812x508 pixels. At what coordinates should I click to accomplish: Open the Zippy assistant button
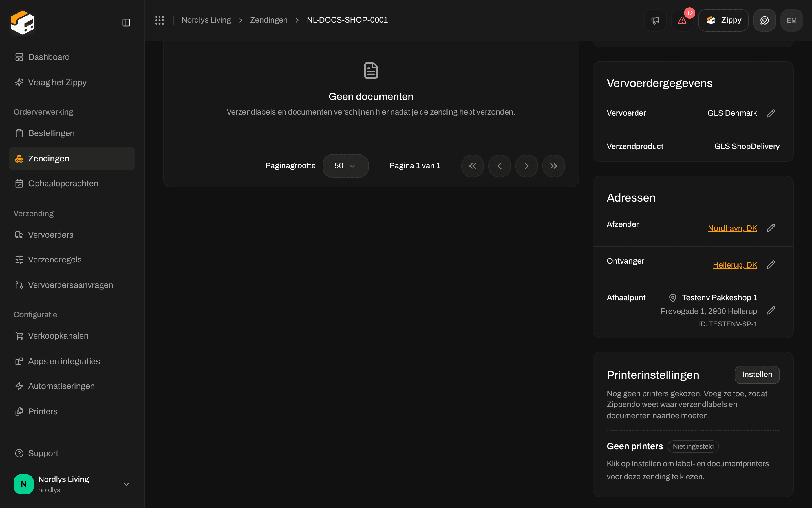coord(723,20)
